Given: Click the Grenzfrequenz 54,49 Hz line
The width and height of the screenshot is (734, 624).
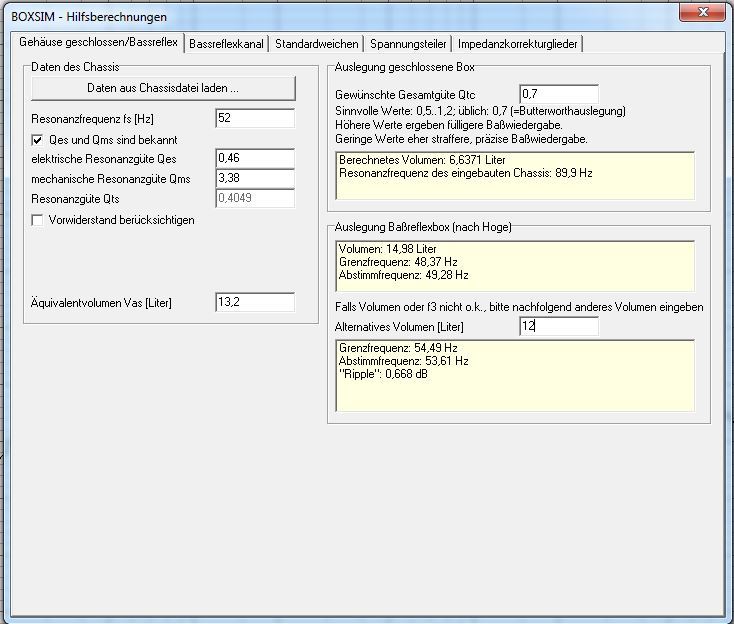Looking at the screenshot, I should point(398,348).
